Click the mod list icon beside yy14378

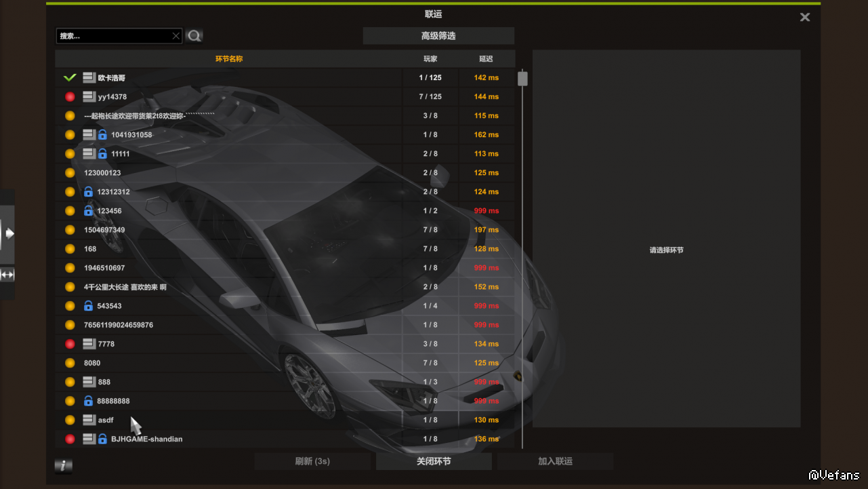click(x=89, y=97)
